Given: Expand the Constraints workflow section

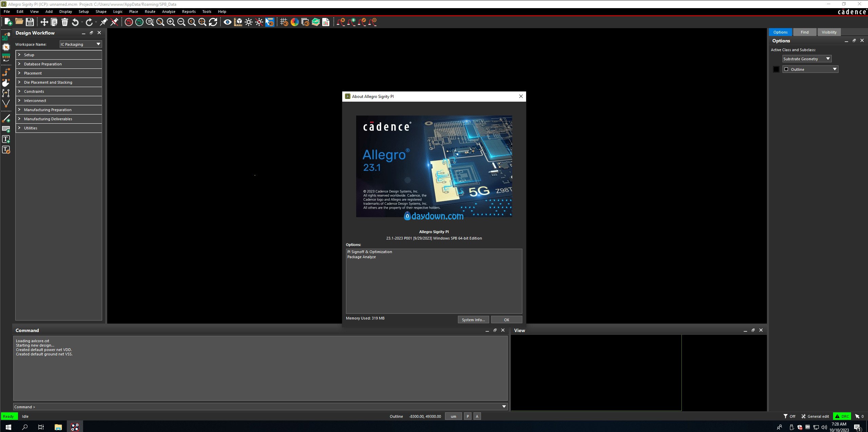Looking at the screenshot, I should 59,91.
